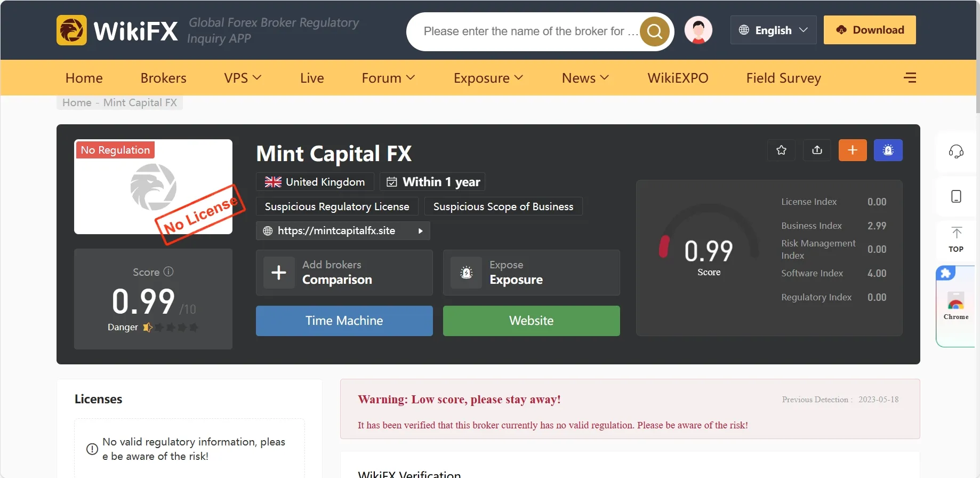Favorite Mint Capital FX with star icon

click(782, 150)
